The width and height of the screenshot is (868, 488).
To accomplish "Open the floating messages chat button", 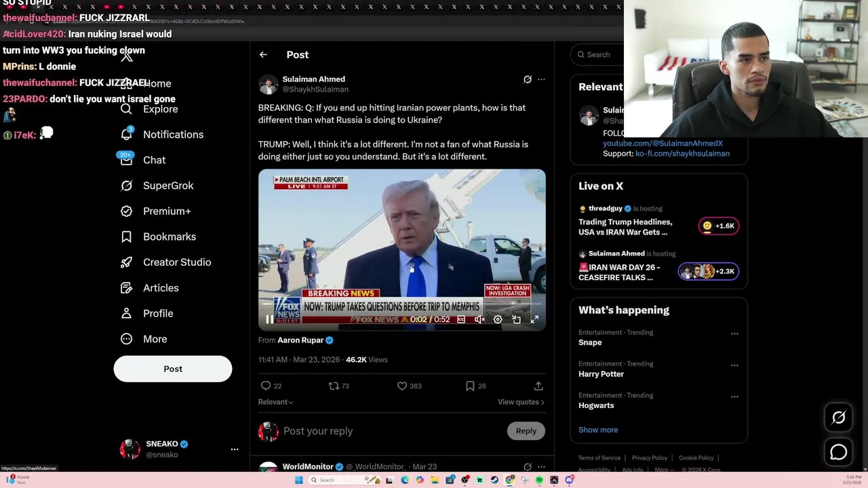I will point(838,452).
